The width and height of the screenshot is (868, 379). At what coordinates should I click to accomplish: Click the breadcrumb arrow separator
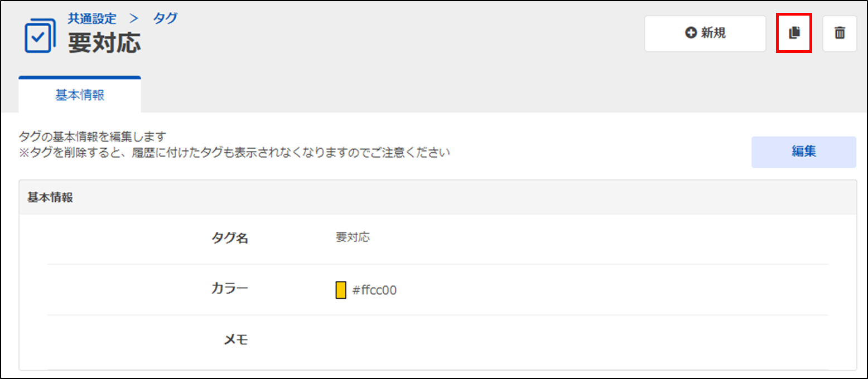134,18
